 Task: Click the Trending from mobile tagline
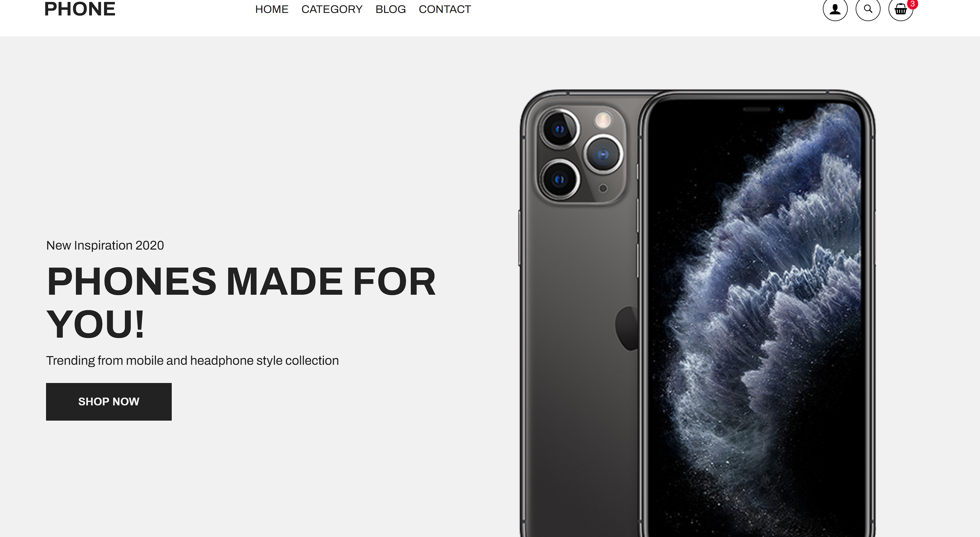193,361
